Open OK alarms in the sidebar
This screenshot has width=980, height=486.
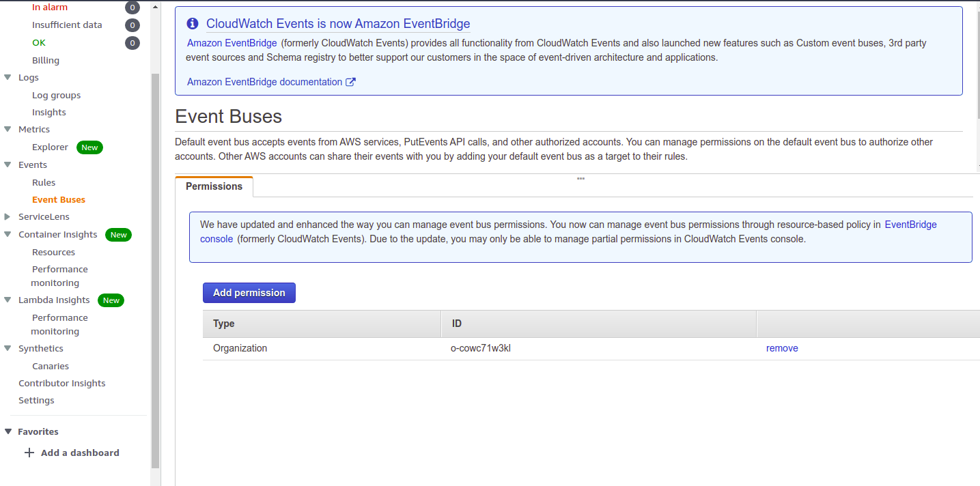tap(39, 43)
